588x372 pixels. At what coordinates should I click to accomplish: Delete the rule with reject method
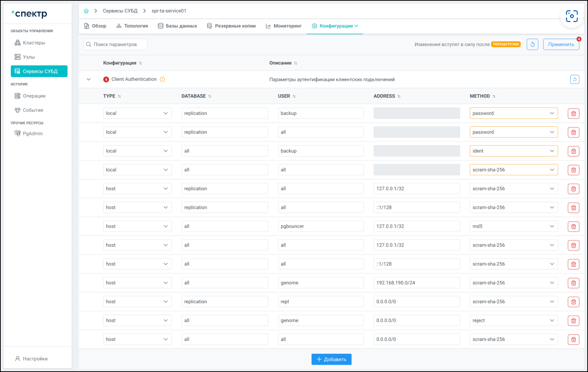pyautogui.click(x=573, y=321)
